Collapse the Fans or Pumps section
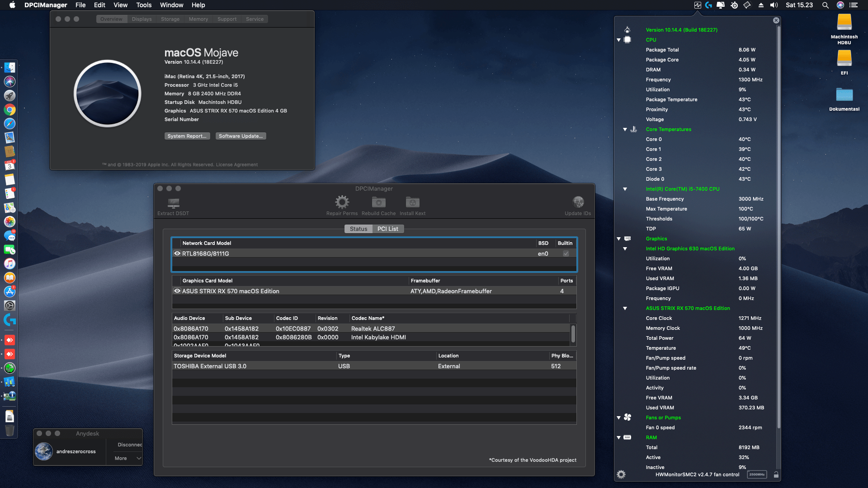Screen dimensions: 868x488 618,418
